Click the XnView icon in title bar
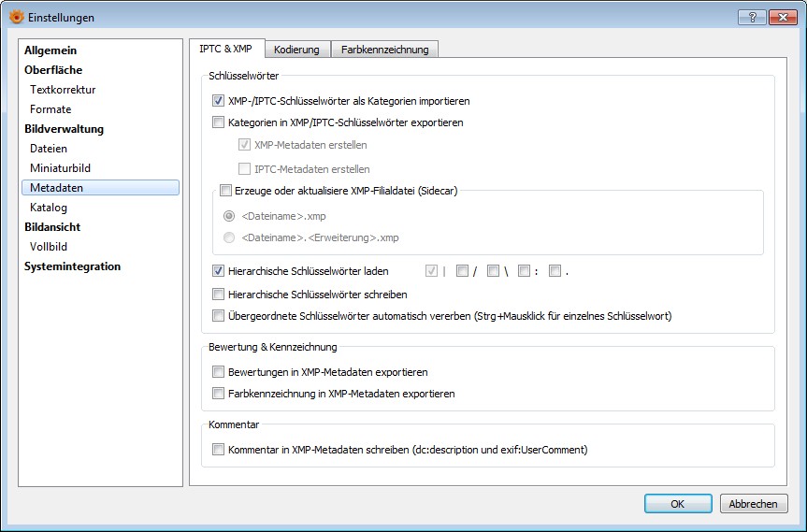 click(x=17, y=17)
